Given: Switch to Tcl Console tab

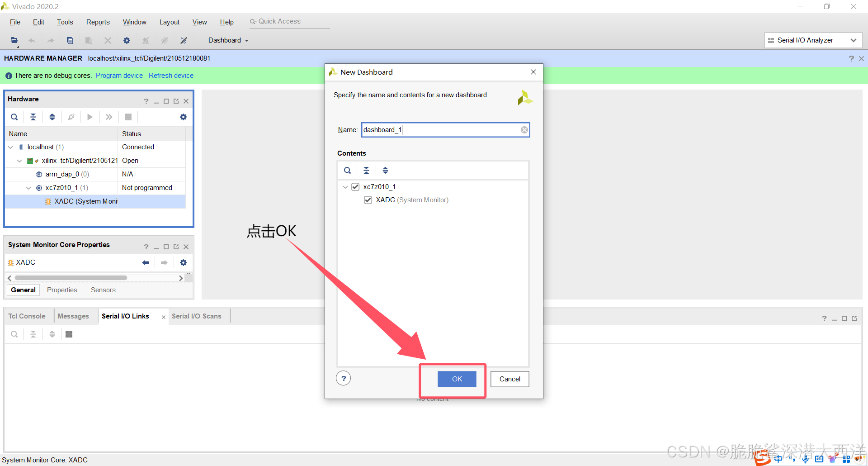Looking at the screenshot, I should pos(27,316).
